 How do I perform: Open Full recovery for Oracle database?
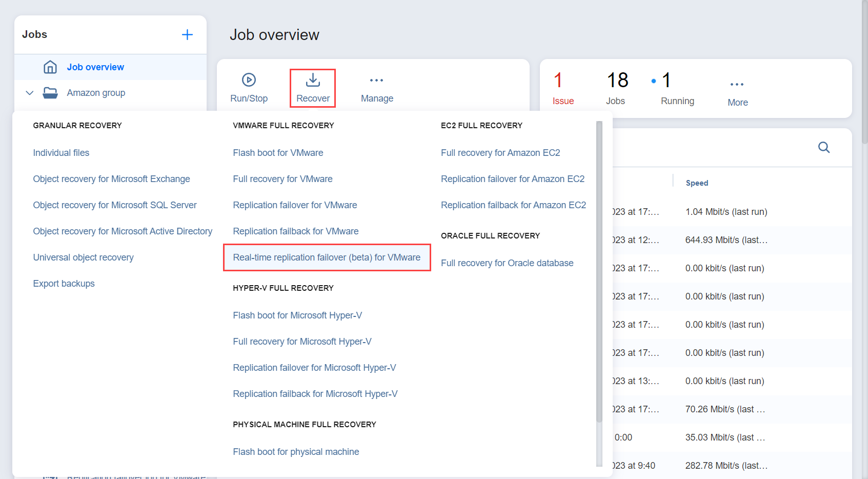507,263
